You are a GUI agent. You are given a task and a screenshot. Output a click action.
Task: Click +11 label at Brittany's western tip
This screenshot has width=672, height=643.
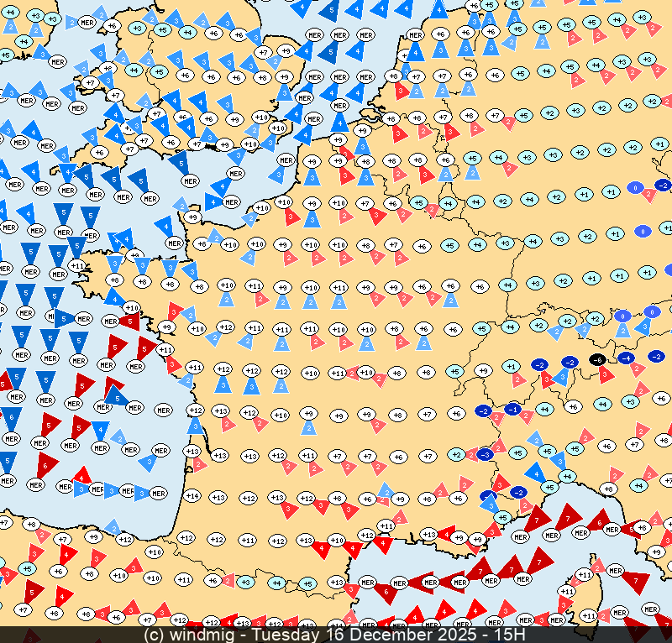(77, 266)
